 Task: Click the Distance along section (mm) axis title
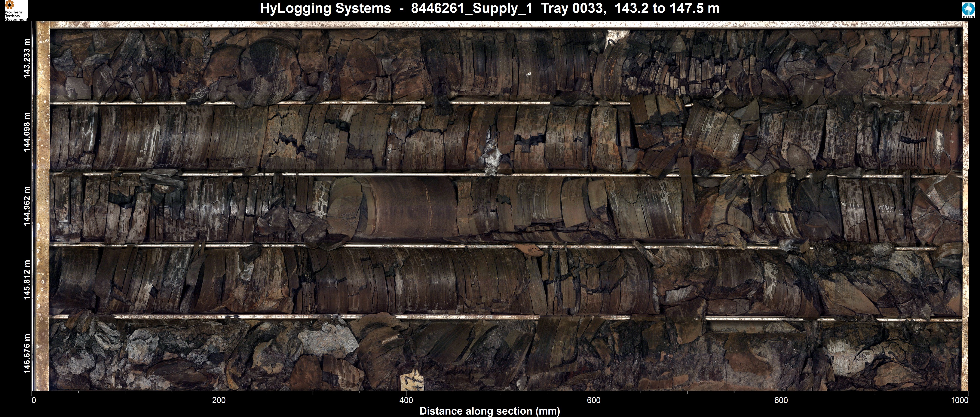click(490, 411)
